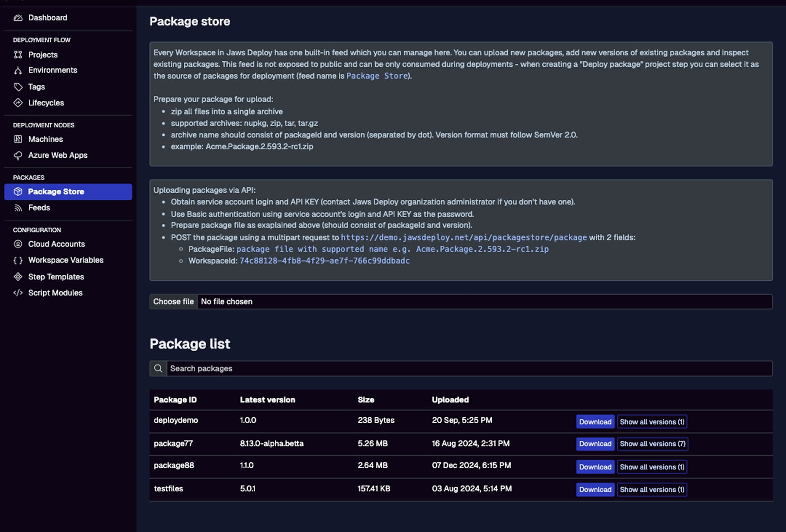
Task: Click the Feeds RSS icon
Action: [18, 208]
